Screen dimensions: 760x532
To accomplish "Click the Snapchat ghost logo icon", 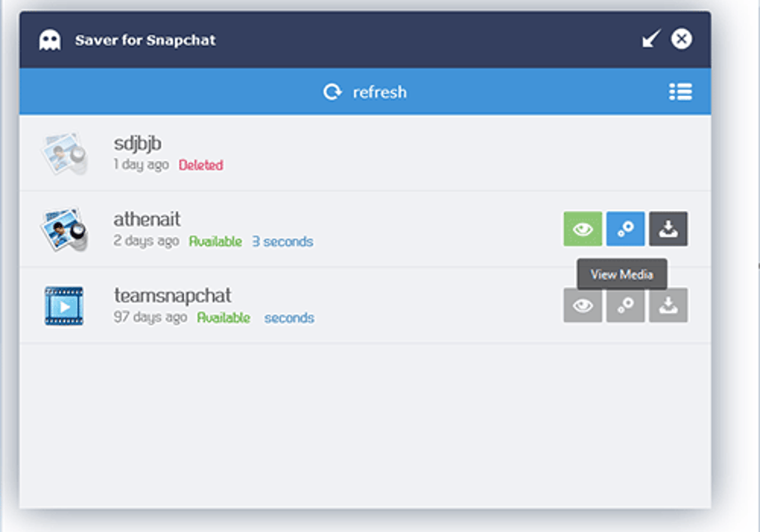I will coord(50,40).
